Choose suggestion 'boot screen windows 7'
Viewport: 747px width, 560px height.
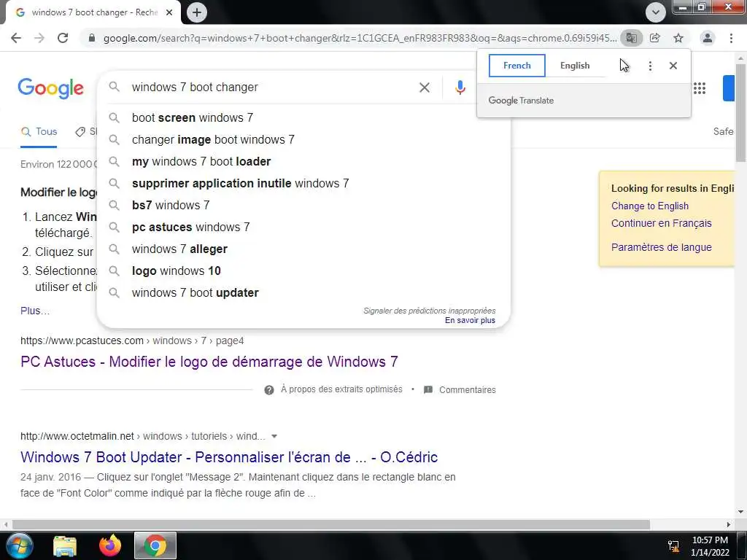[x=303, y=117]
